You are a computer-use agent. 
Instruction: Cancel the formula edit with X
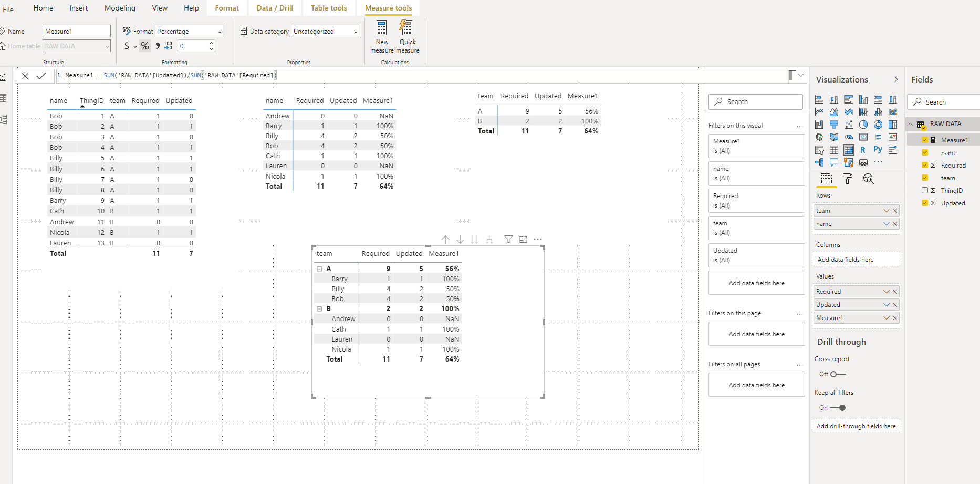[25, 76]
